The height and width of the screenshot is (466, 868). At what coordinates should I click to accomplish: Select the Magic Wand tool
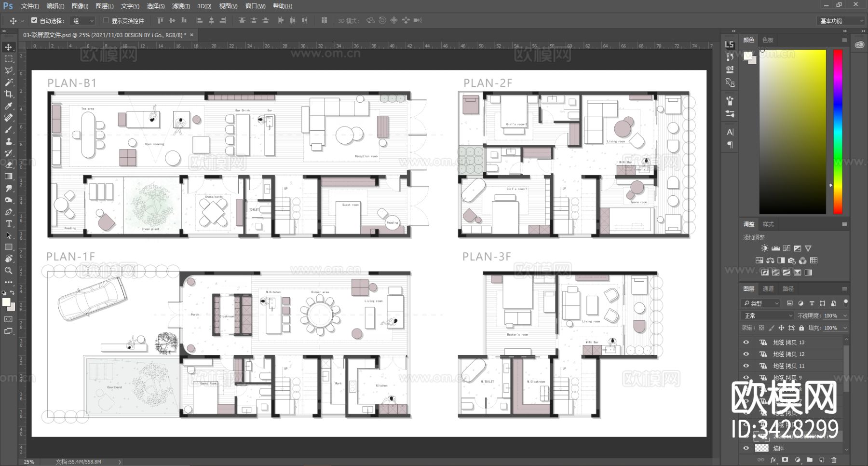point(9,82)
